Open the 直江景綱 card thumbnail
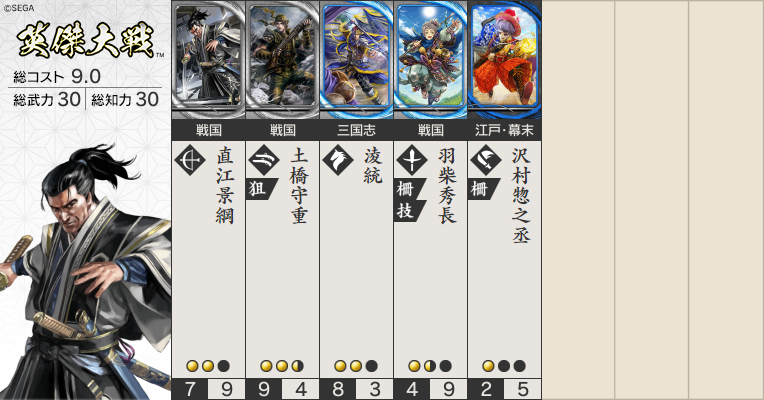 pyautogui.click(x=209, y=59)
